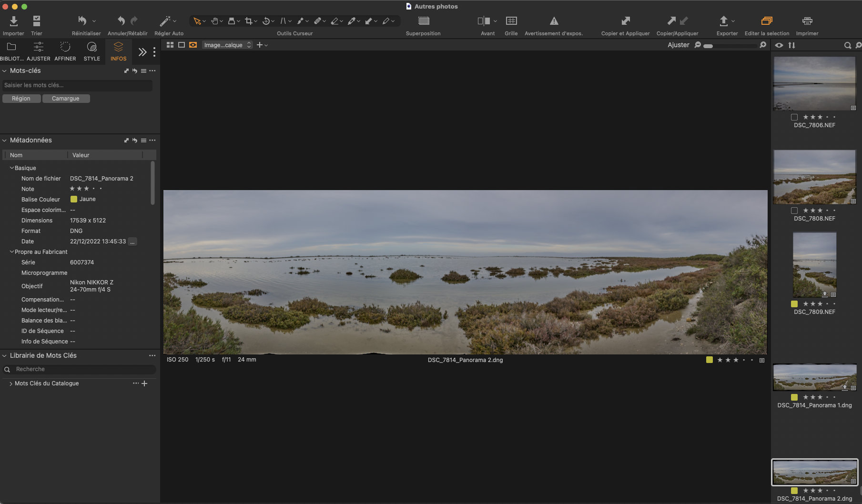Collapse the Propre au Fabricant group

(x=11, y=252)
